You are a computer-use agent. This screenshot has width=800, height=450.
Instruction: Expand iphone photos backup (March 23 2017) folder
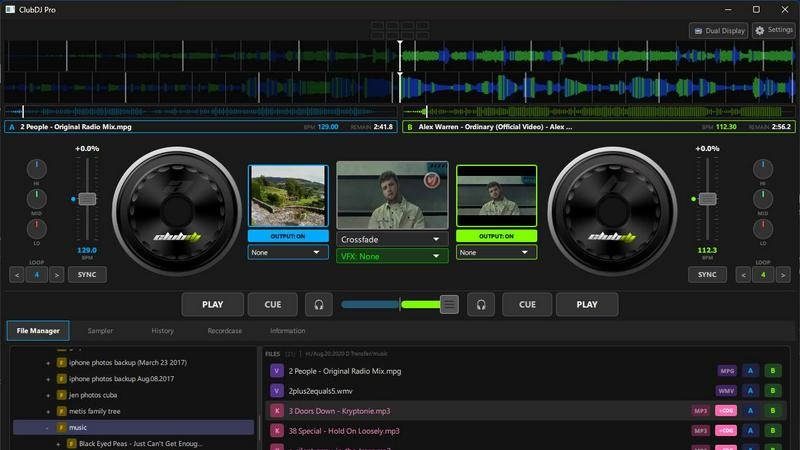(x=48, y=363)
